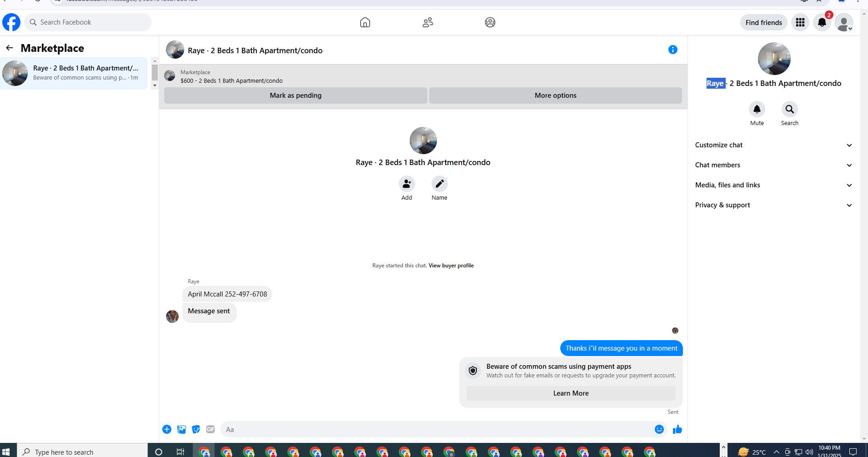Click Find friends button

(764, 22)
